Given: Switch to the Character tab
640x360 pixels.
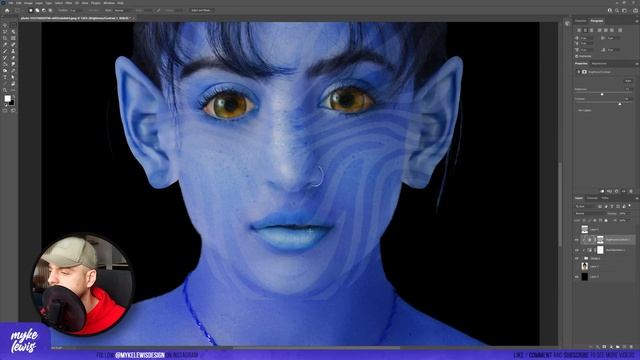Looking at the screenshot, I should coord(580,21).
